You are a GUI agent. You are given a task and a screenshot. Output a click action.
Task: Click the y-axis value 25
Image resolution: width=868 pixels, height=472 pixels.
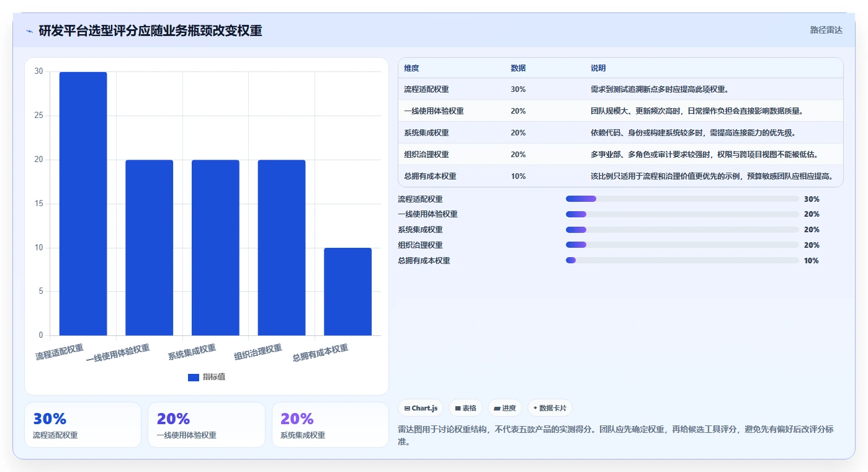39,116
